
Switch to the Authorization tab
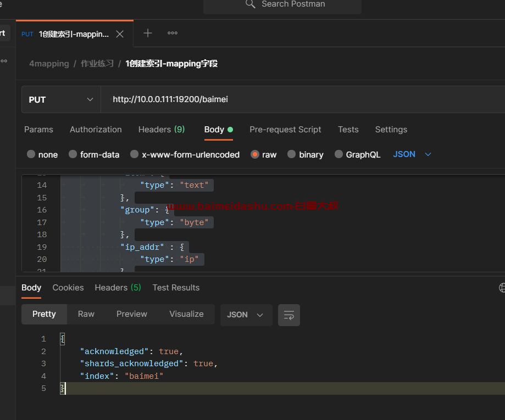tap(96, 130)
